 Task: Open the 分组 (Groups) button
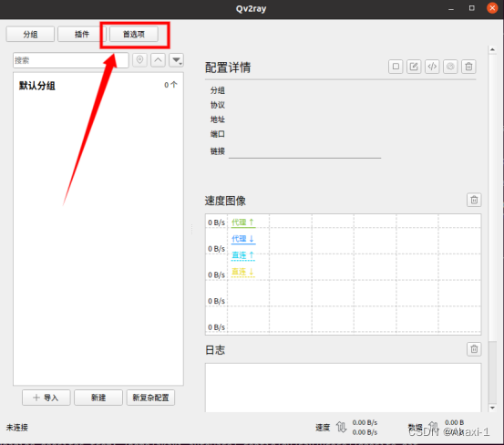30,34
